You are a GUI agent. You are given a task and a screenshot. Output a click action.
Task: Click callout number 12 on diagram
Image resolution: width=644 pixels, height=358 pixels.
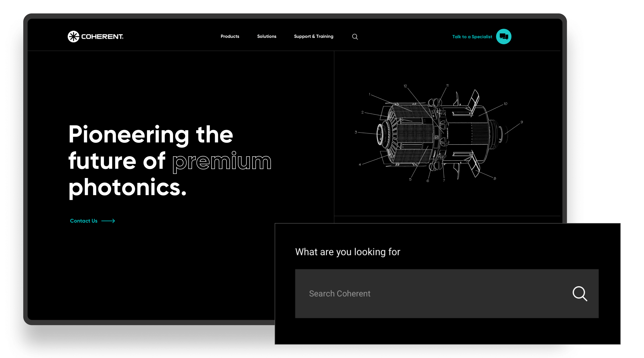click(x=405, y=86)
